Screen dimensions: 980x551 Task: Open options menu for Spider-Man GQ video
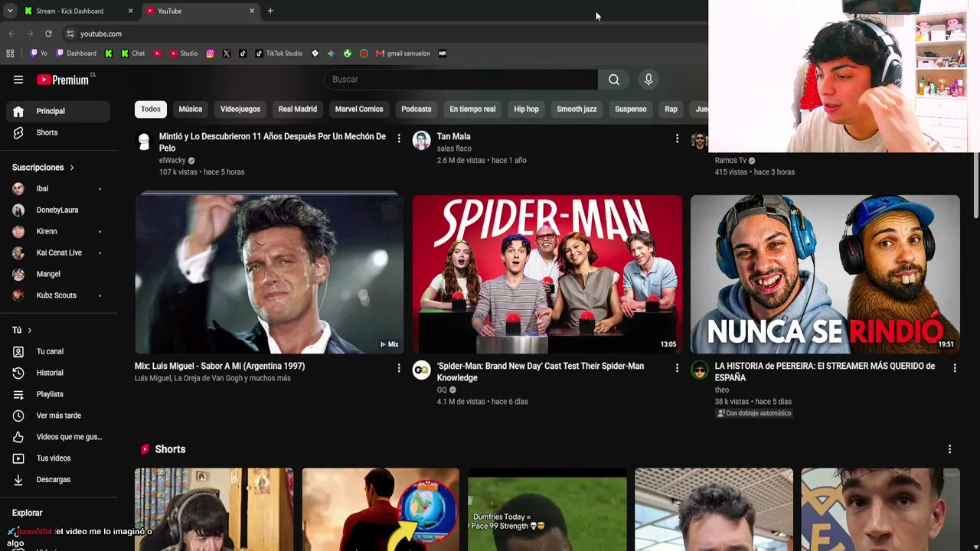point(677,368)
